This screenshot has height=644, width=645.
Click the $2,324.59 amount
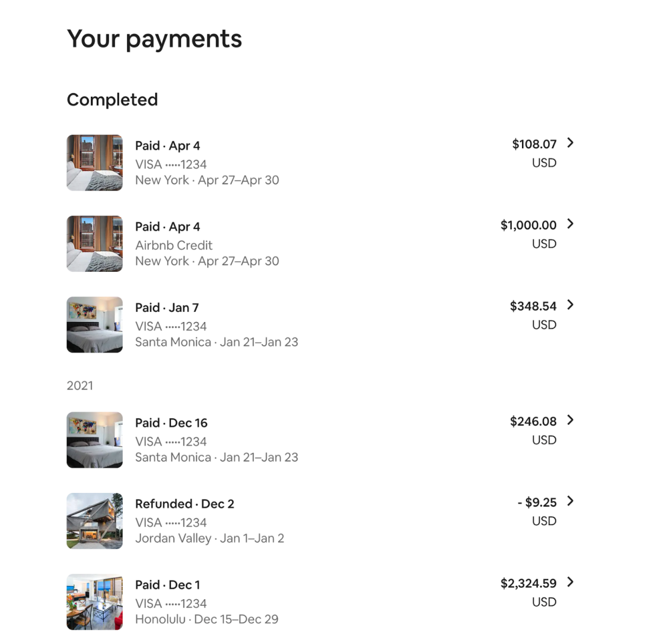(529, 583)
